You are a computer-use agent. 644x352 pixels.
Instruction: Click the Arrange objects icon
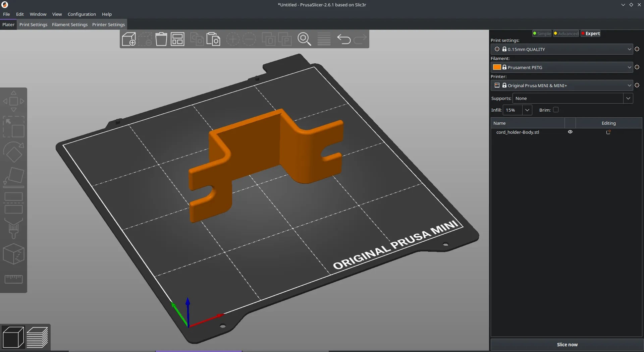pos(177,39)
